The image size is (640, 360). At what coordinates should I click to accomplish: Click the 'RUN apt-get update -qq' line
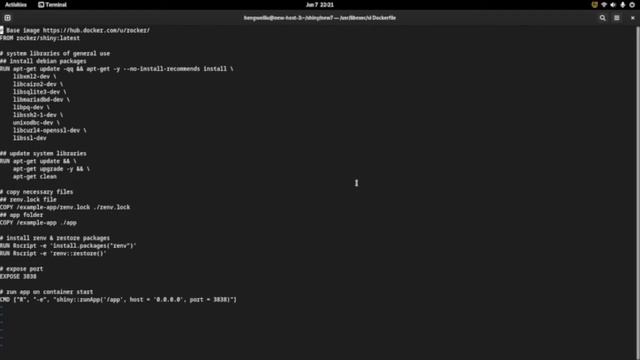[117, 69]
